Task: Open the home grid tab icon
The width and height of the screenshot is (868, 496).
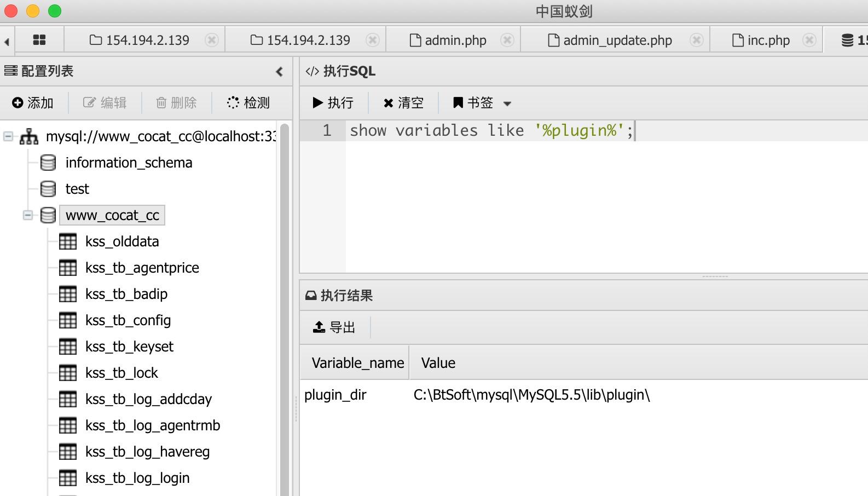Action: 39,40
